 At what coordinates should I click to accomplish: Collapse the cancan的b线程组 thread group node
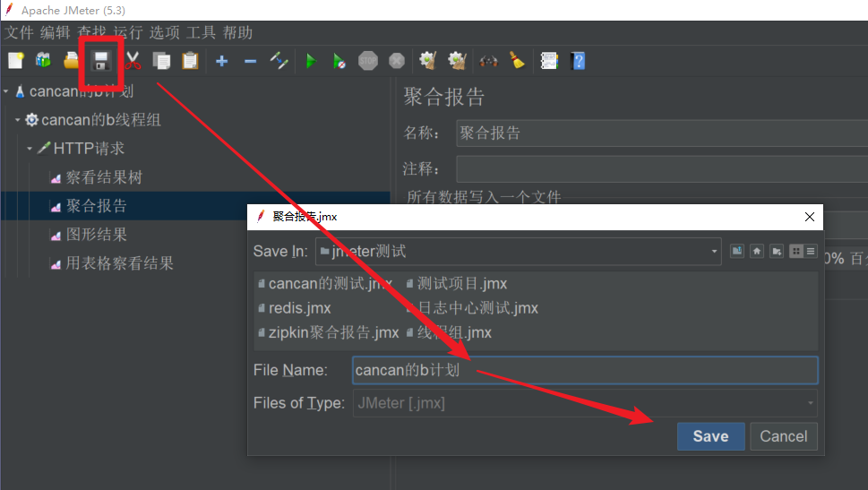click(x=18, y=120)
